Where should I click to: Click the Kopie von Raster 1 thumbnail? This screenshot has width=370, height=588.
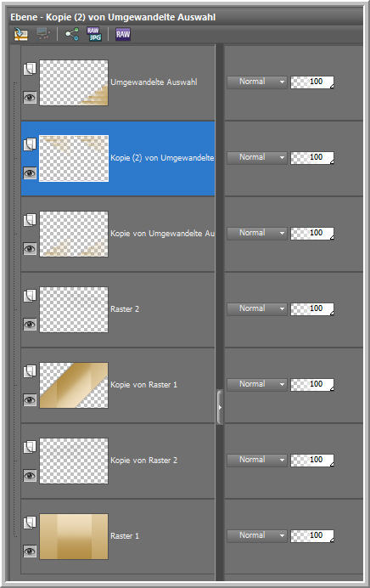[x=74, y=385]
